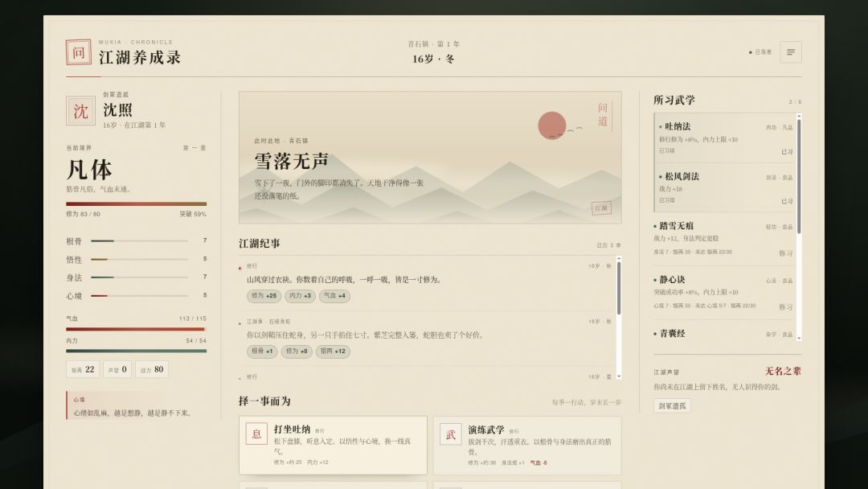Choose the 演练武学 action card
Image resolution: width=868 pixels, height=489 pixels.
(527, 446)
